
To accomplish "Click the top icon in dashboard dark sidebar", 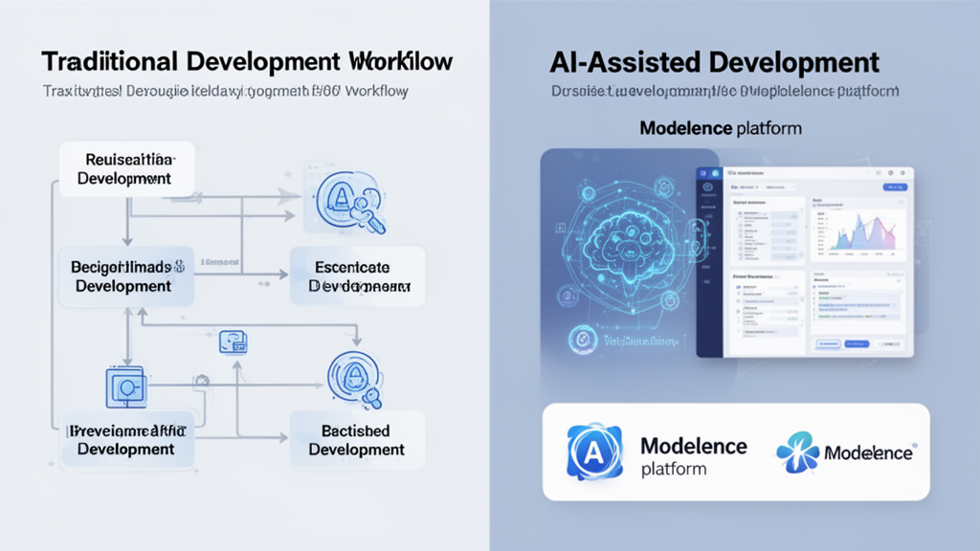I will [705, 174].
